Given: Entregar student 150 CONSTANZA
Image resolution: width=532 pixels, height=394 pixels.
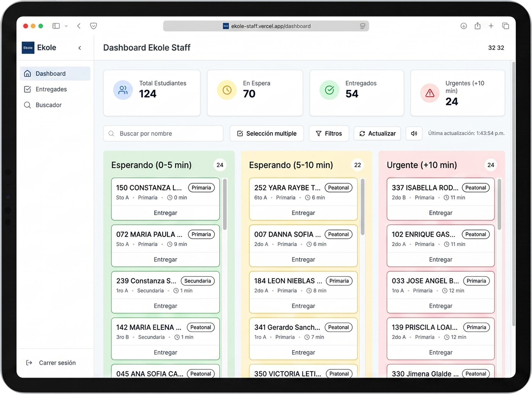Looking at the screenshot, I should click(165, 213).
